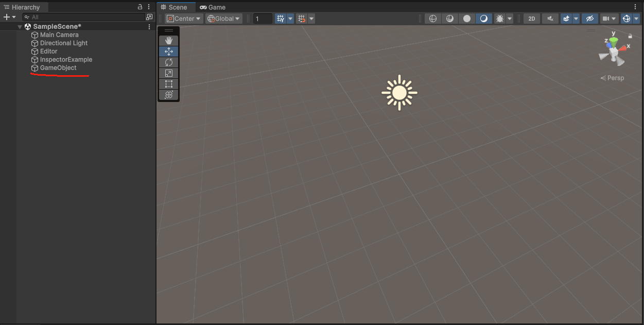The height and width of the screenshot is (325, 644).
Task: Open the debug draw mode dropdown arrow
Action: 510,19
